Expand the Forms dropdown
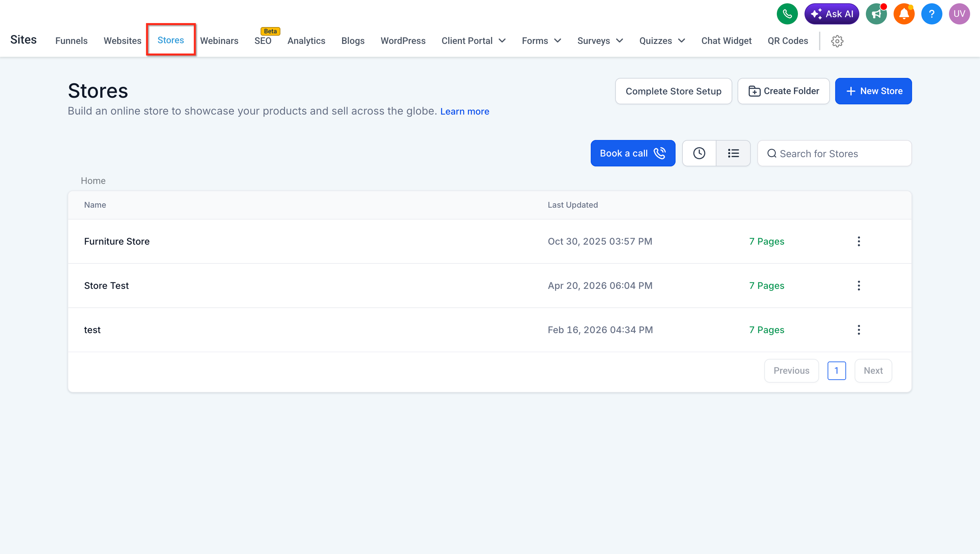The width and height of the screenshot is (980, 554). 541,41
